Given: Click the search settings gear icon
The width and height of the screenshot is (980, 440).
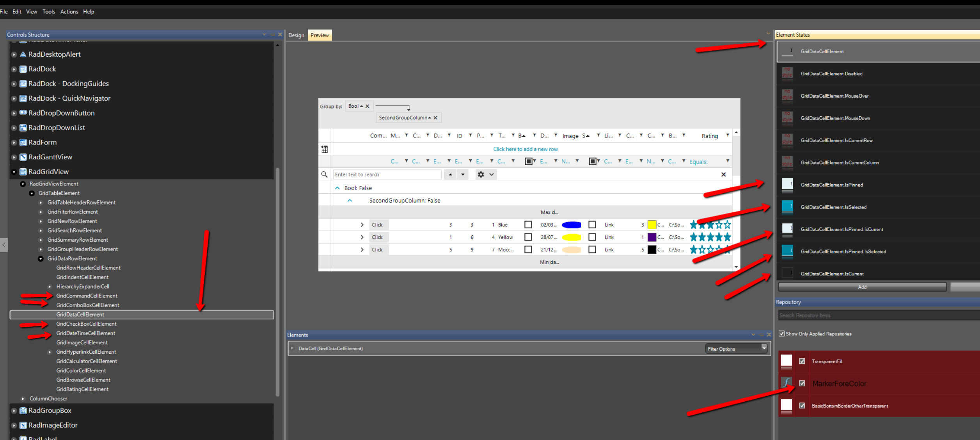Looking at the screenshot, I should [481, 175].
